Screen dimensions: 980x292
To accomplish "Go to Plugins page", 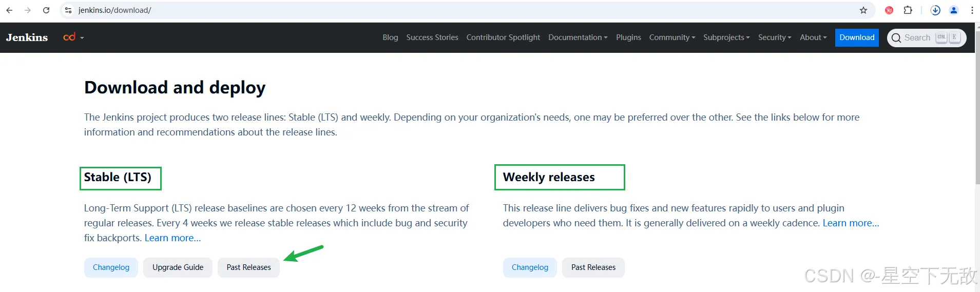I will [628, 37].
